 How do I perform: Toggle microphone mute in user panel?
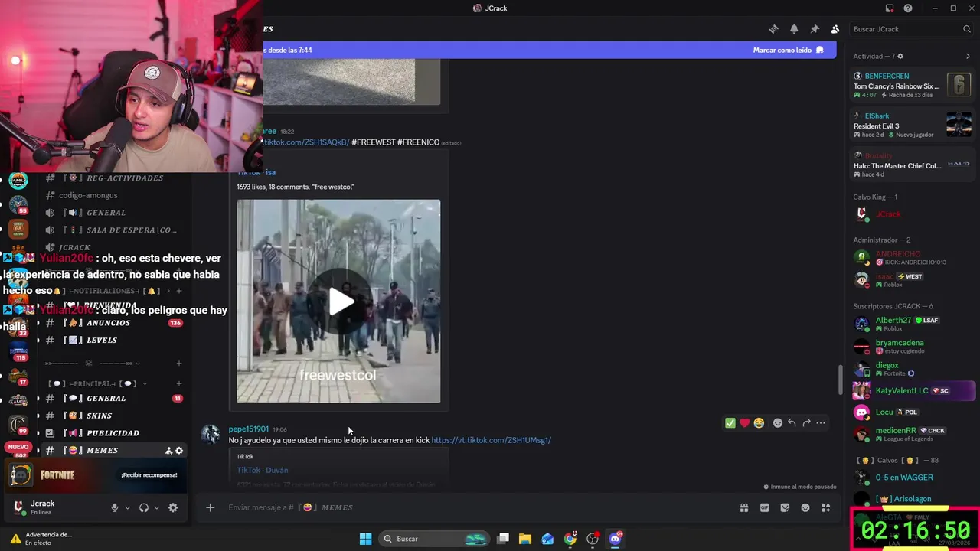115,507
